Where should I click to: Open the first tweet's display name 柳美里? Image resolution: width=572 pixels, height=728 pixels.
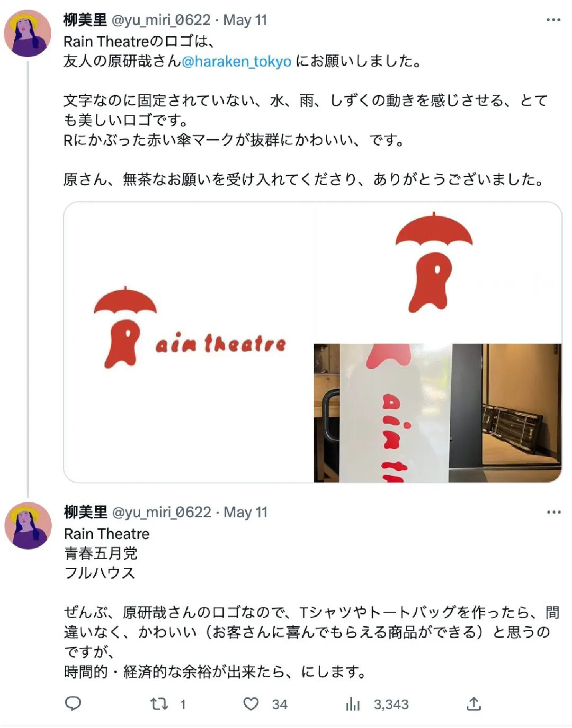coord(85,20)
